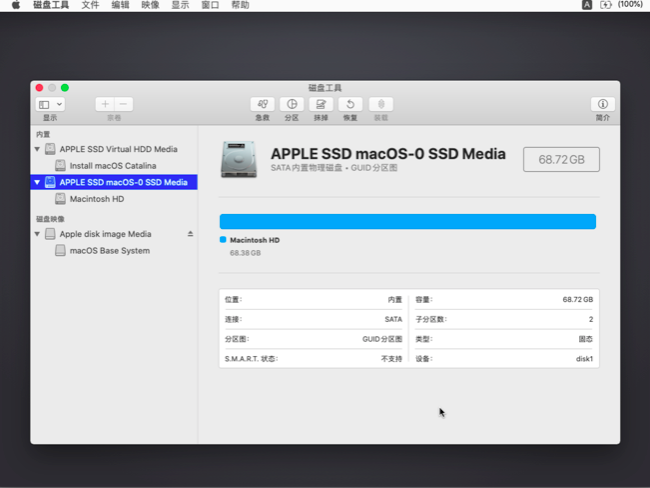Eject the Apple disk image Media
This screenshot has height=488, width=650.
point(190,234)
